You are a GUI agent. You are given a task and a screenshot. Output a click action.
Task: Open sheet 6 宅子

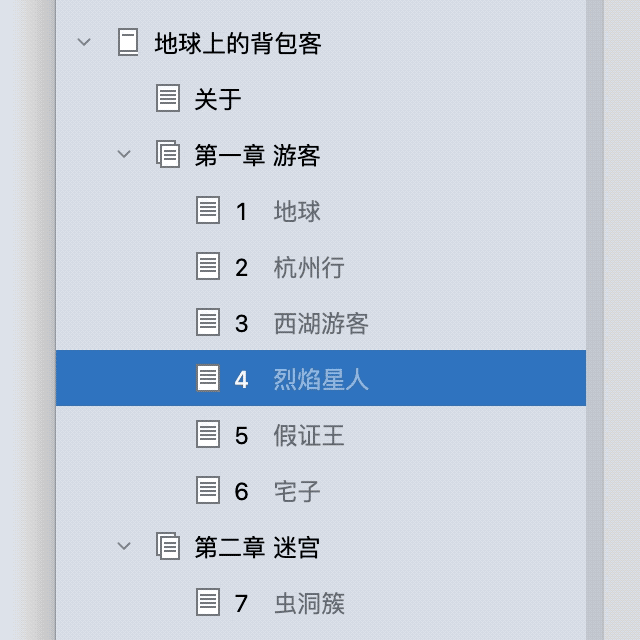click(x=321, y=490)
